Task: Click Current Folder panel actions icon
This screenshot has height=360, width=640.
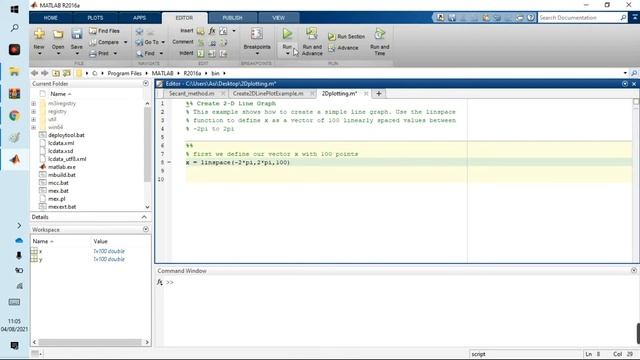Action: point(146,83)
